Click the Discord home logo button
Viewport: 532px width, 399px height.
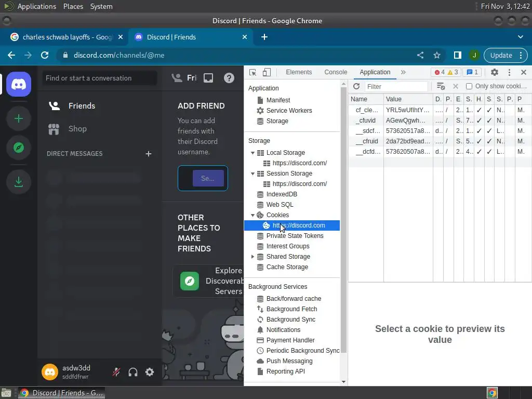tap(19, 84)
